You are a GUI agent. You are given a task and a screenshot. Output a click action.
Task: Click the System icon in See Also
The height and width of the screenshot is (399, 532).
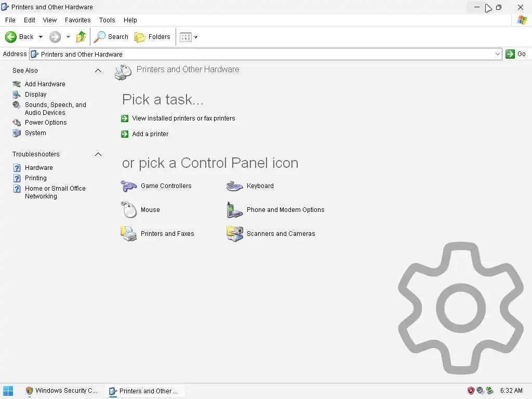17,133
